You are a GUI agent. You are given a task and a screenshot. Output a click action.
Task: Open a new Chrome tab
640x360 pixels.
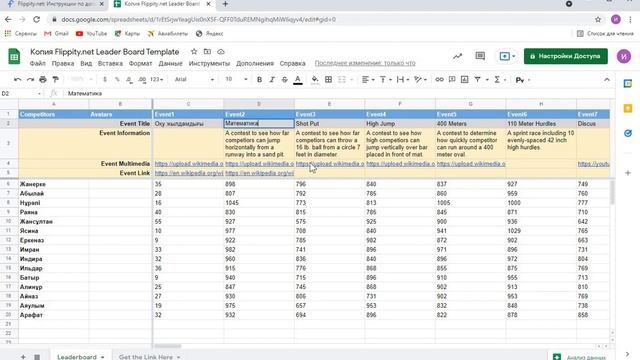click(x=225, y=4)
